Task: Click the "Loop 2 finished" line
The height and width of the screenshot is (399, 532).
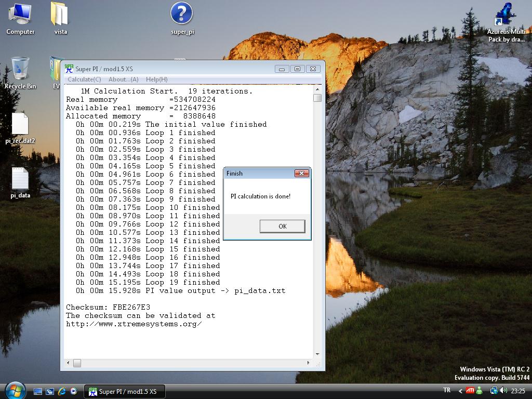Action: (145, 141)
